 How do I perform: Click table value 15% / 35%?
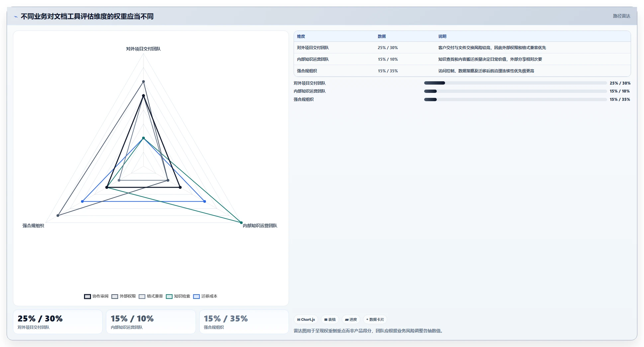pyautogui.click(x=388, y=71)
